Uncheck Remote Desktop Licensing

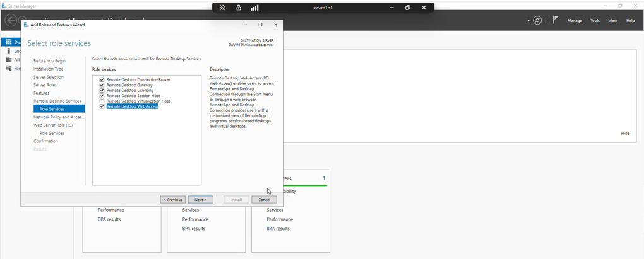pos(102,91)
